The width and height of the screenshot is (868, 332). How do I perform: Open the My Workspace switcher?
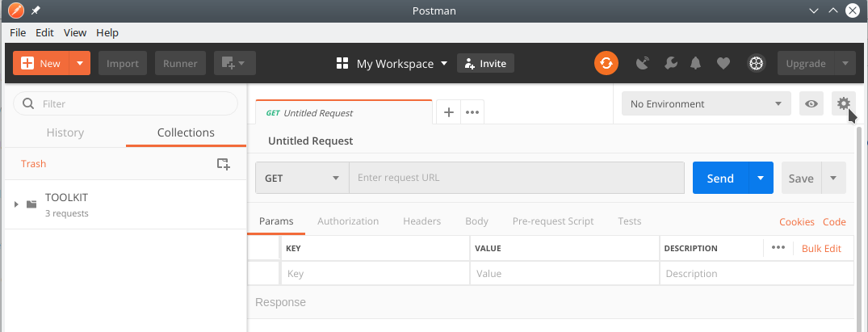[392, 64]
